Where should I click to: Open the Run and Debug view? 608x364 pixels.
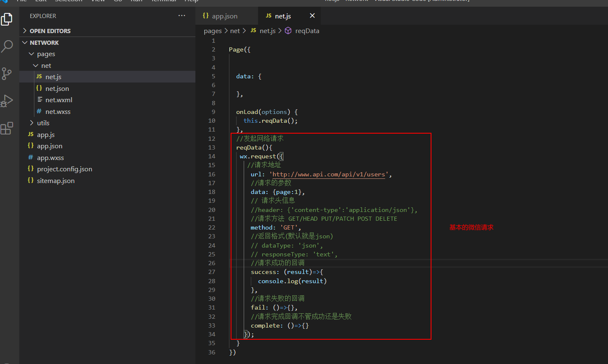coord(7,101)
